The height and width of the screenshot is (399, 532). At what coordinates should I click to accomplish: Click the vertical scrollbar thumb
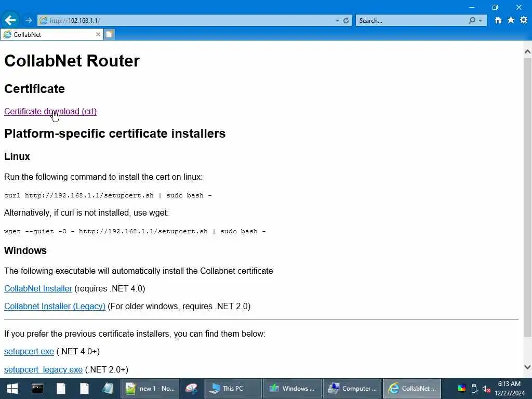(527, 197)
